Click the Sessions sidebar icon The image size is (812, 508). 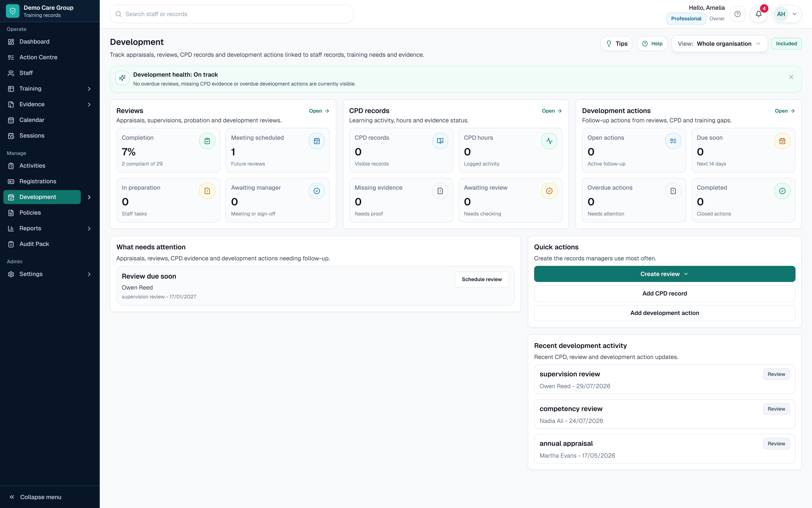coord(11,136)
